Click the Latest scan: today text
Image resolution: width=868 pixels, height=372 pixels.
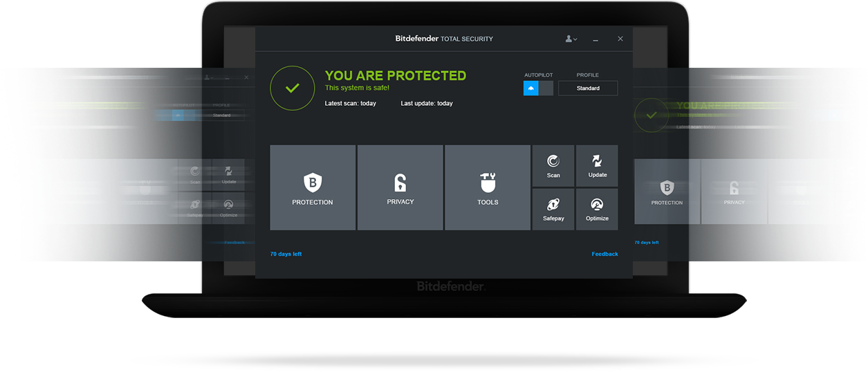point(351,104)
